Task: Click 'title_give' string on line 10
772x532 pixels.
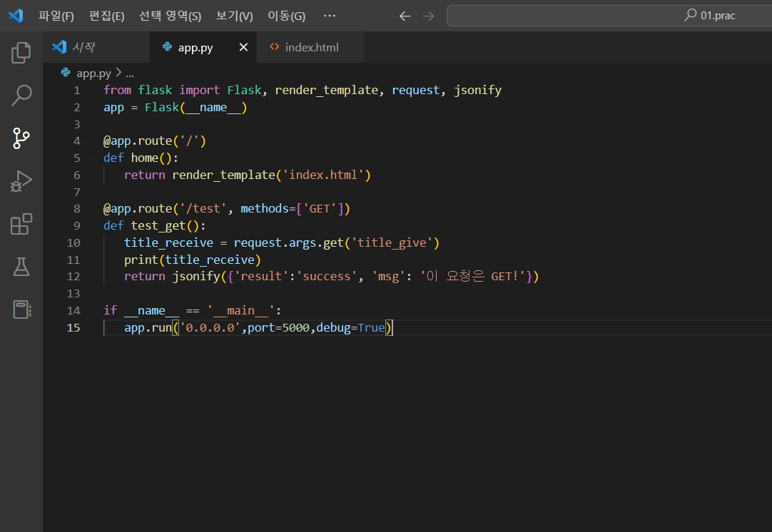Action: [x=392, y=242]
